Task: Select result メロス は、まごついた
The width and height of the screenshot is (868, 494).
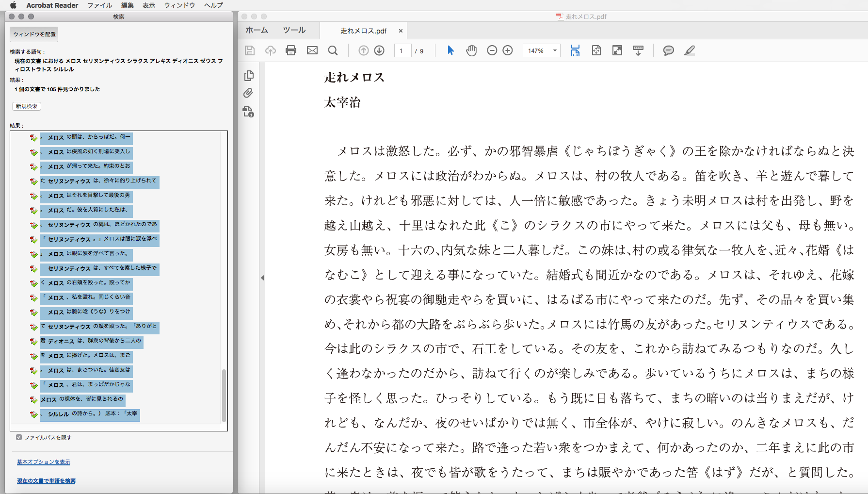Action: tap(86, 371)
